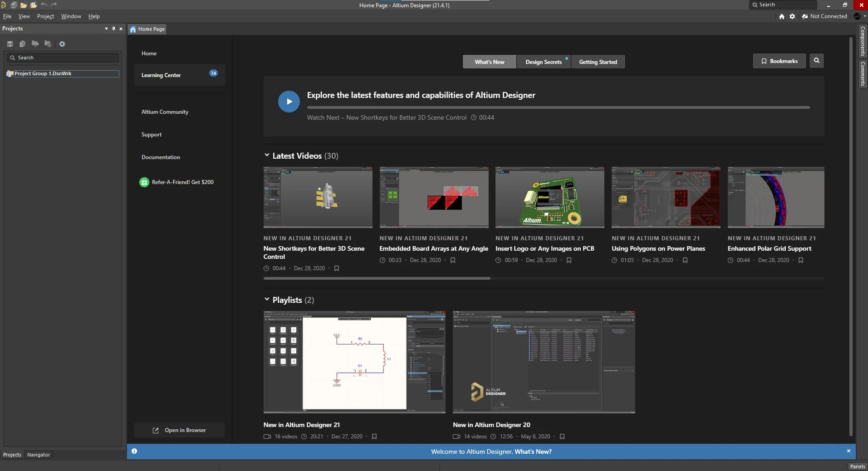Open Documentation in sidebar
The height and width of the screenshot is (471, 868).
click(161, 157)
